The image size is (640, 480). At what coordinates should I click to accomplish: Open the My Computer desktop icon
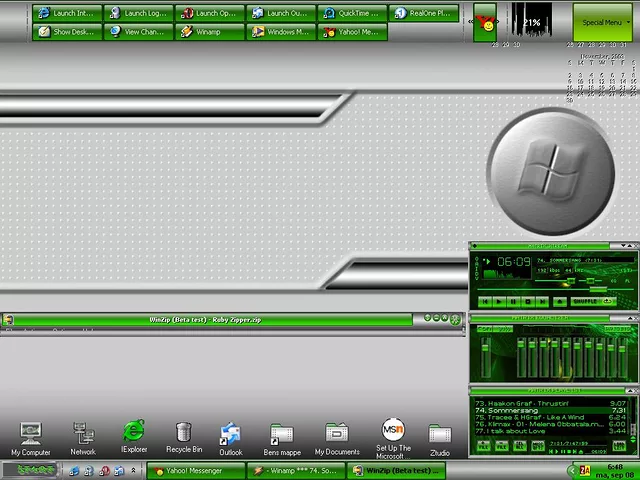30,434
